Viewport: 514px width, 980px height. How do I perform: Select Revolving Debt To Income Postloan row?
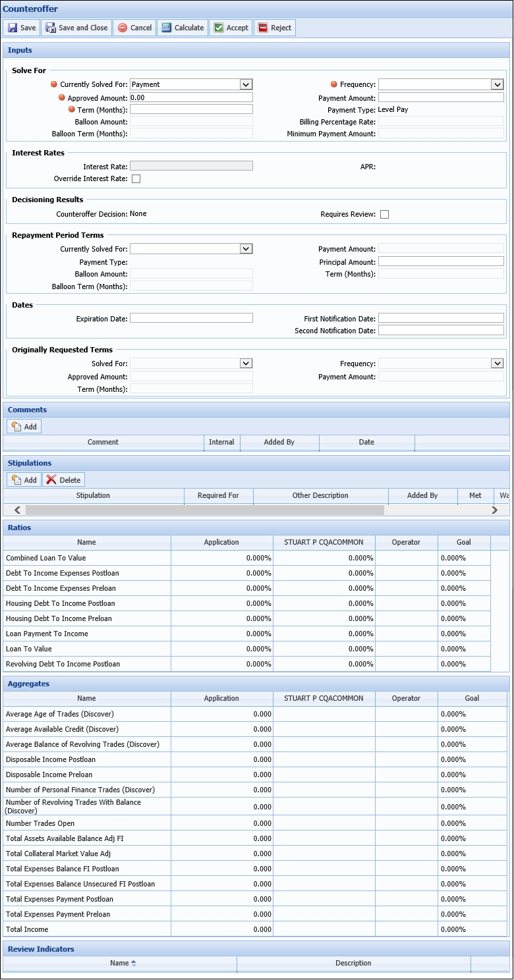click(247, 664)
